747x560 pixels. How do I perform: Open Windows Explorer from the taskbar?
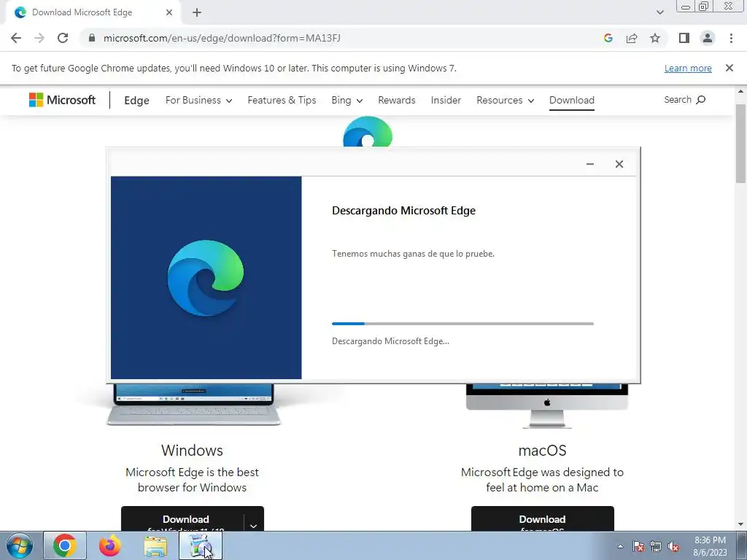pyautogui.click(x=155, y=547)
